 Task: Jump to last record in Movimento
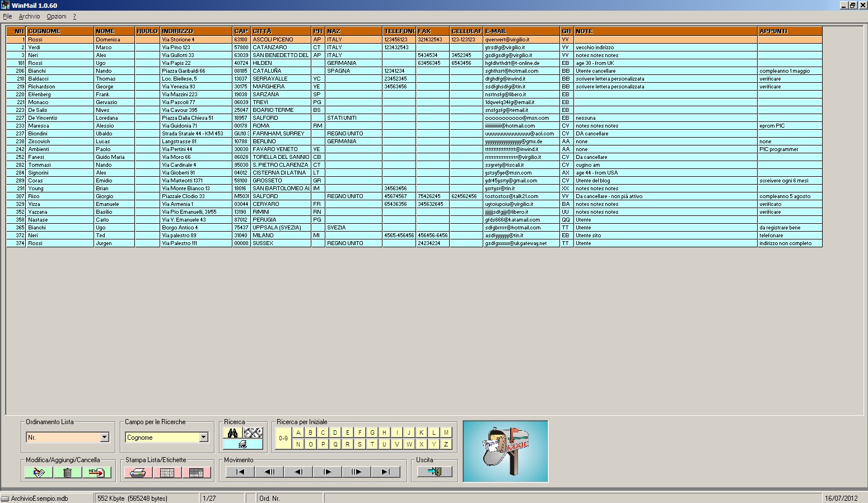tap(386, 472)
